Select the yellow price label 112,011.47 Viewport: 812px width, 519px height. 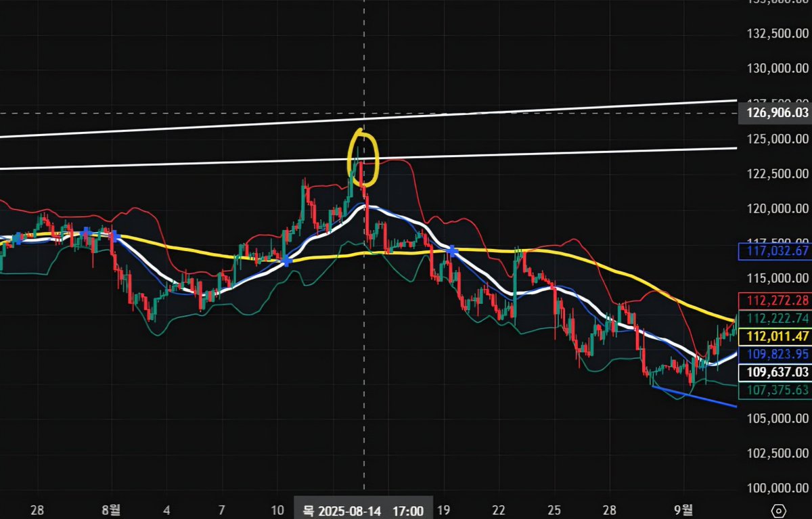tap(776, 336)
